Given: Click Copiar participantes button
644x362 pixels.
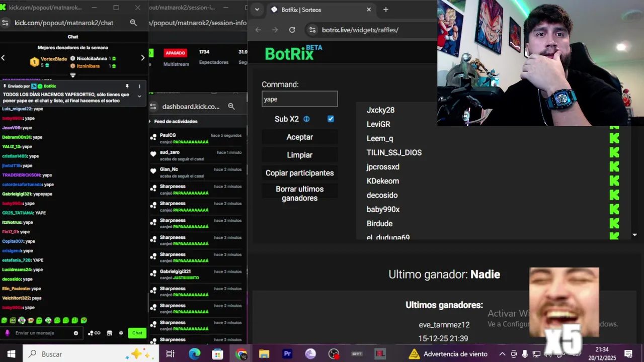Looking at the screenshot, I should 299,173.
